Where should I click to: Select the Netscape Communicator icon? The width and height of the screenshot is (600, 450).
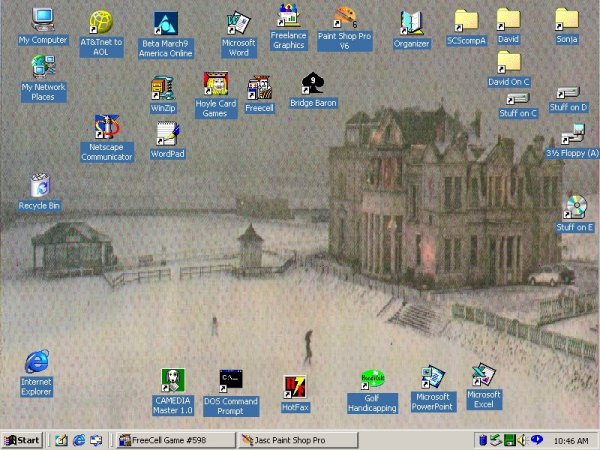(x=106, y=127)
